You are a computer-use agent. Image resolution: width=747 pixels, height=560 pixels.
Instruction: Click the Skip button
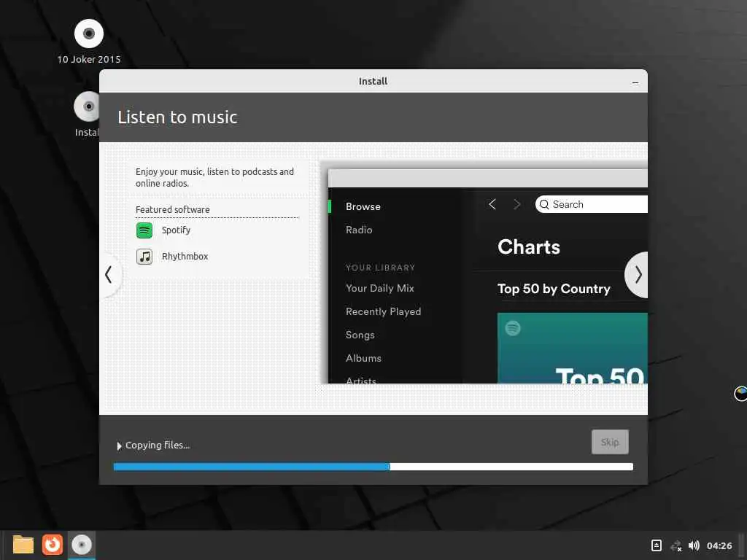click(610, 442)
